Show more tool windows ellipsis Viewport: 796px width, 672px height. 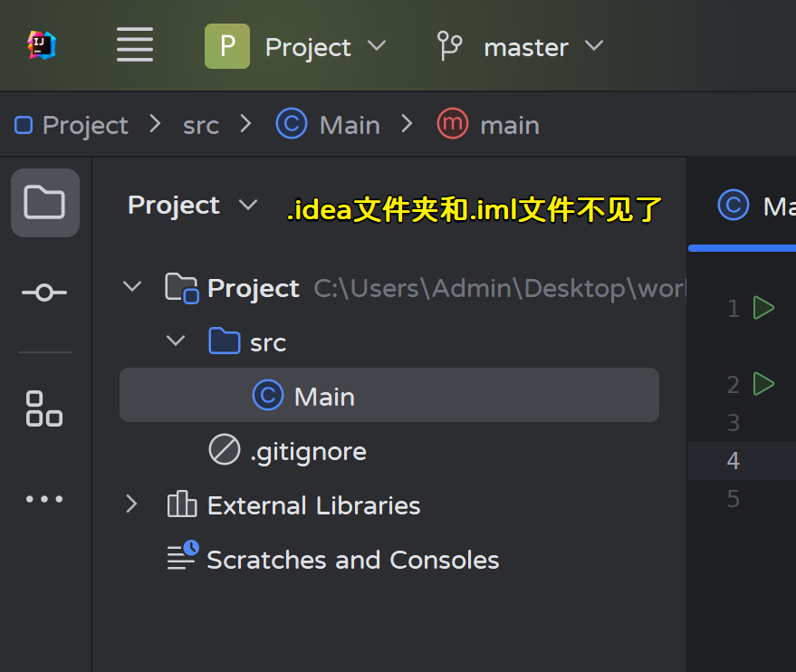click(44, 498)
